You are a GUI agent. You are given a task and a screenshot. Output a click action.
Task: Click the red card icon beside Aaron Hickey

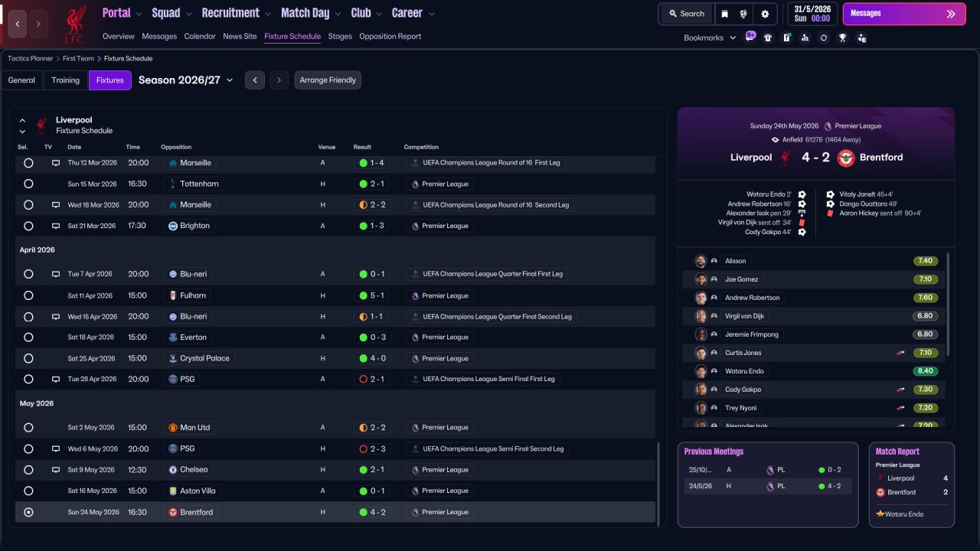(830, 214)
